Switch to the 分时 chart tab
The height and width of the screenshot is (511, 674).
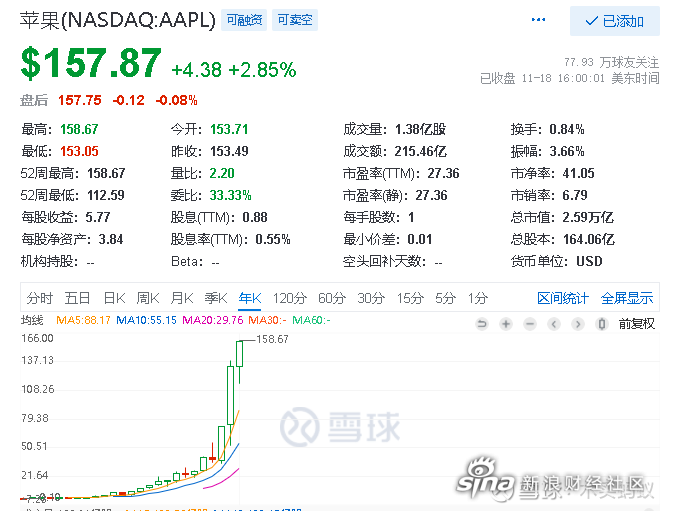click(x=40, y=298)
